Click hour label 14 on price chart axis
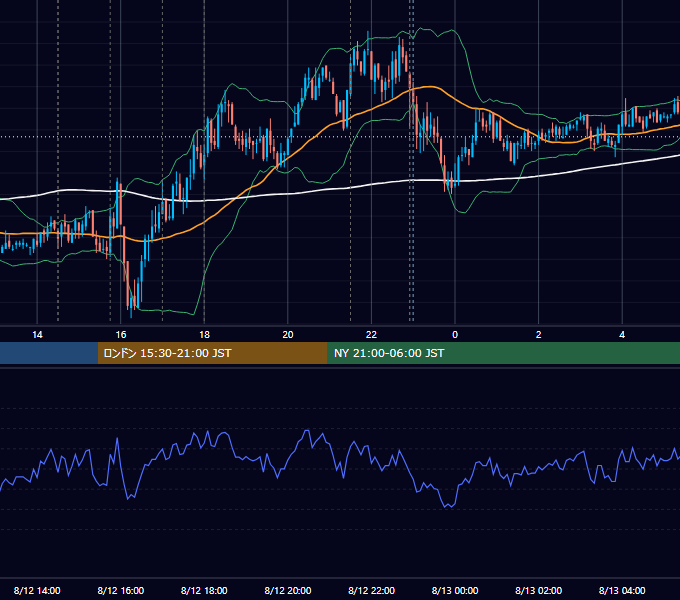 click(x=37, y=335)
